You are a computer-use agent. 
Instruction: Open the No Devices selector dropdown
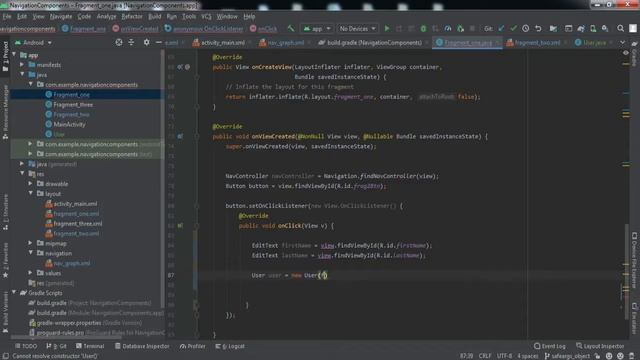click(357, 29)
